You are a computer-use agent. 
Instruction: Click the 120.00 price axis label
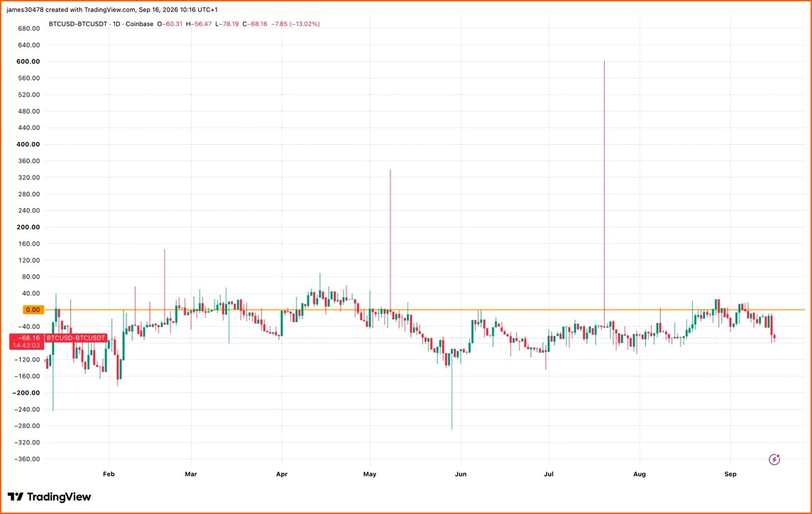(29, 260)
